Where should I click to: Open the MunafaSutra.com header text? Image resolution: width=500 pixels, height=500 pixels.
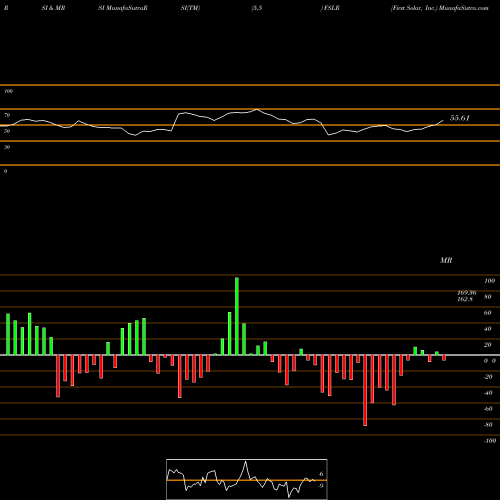tap(464, 8)
